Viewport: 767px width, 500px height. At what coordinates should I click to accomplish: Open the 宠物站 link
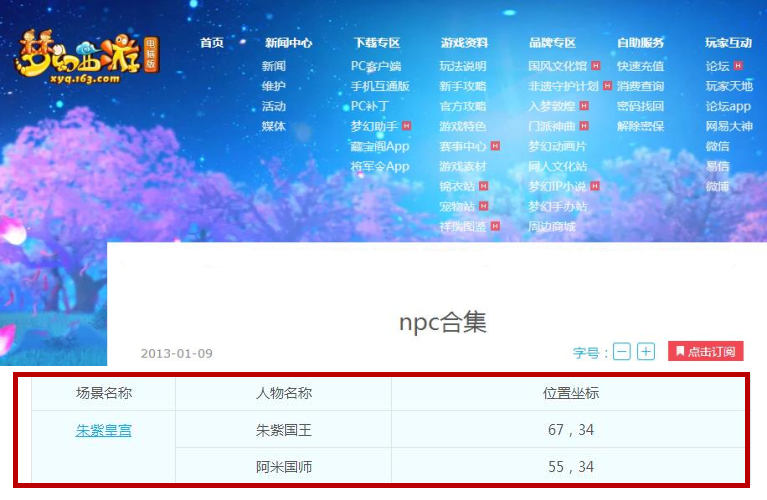tap(457, 206)
